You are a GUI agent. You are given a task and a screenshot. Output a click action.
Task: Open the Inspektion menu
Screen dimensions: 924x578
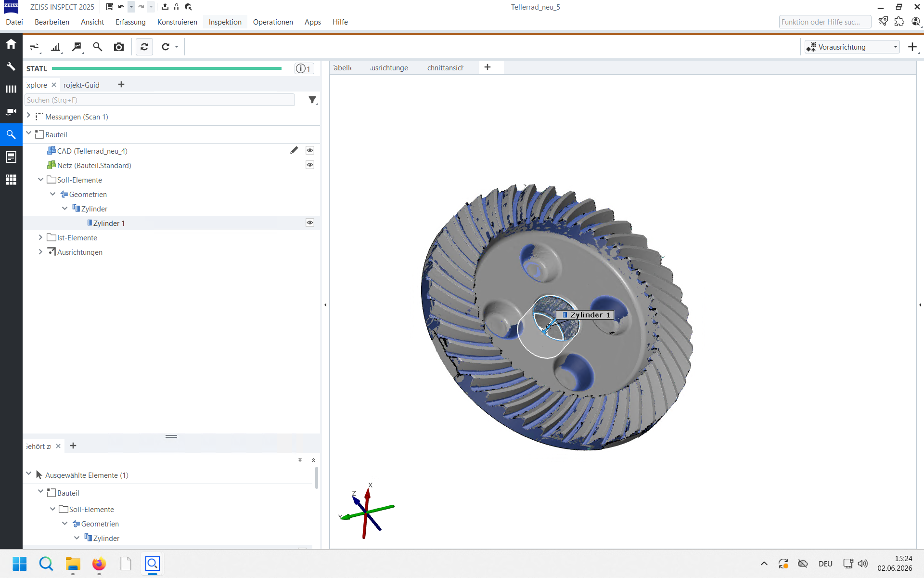pos(225,22)
